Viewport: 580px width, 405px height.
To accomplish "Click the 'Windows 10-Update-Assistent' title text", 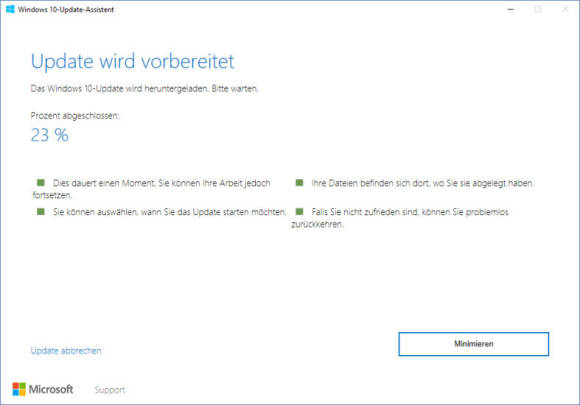I will click(66, 10).
